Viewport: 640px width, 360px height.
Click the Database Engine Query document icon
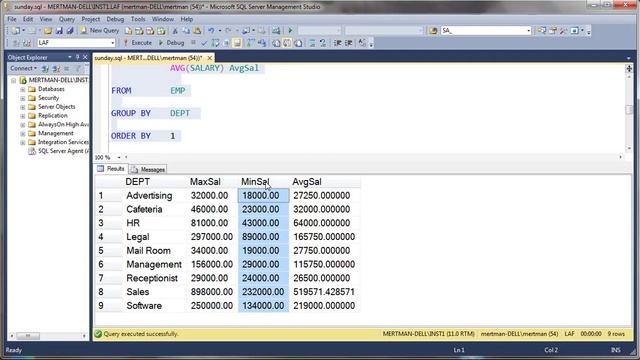(x=128, y=31)
